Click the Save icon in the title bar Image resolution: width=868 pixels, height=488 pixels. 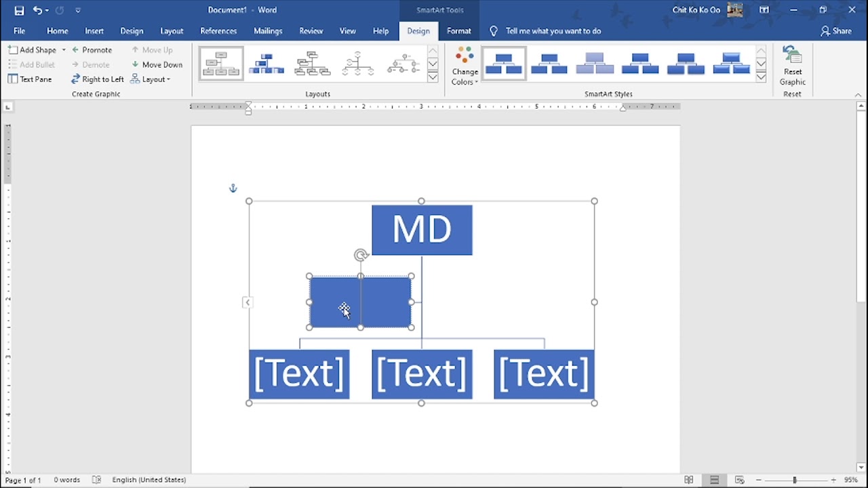[19, 10]
